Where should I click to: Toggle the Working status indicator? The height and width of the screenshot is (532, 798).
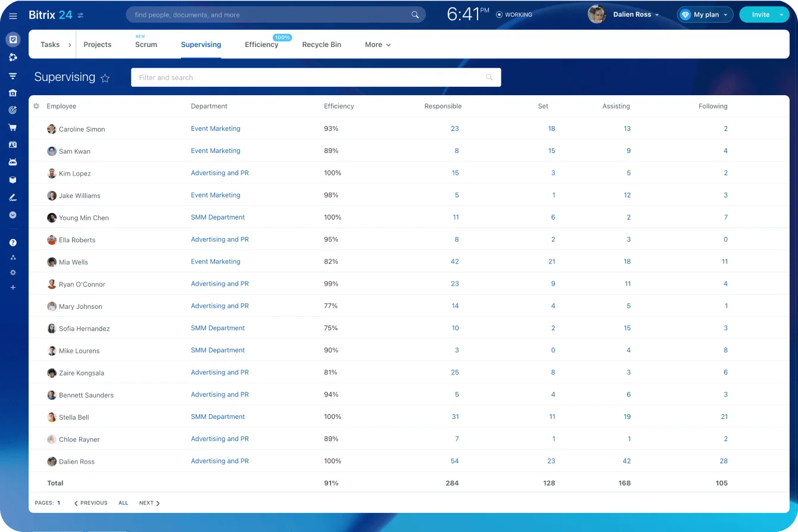[x=514, y=15]
